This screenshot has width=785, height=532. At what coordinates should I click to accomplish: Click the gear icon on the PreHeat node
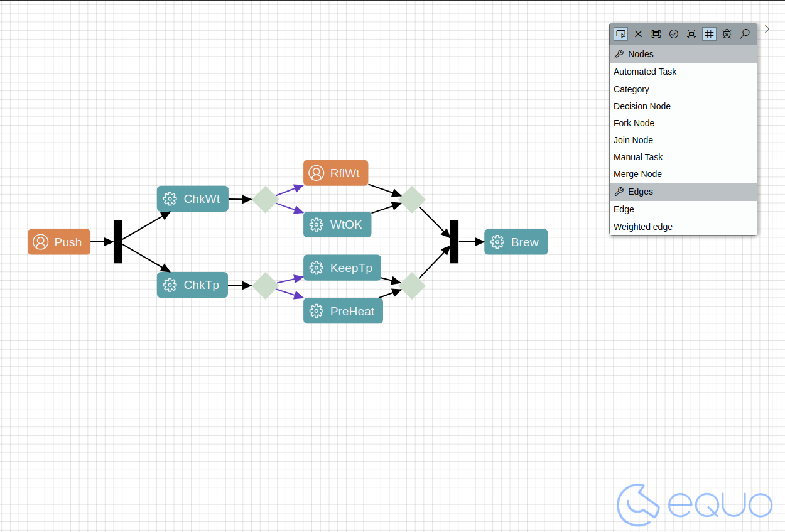click(315, 310)
